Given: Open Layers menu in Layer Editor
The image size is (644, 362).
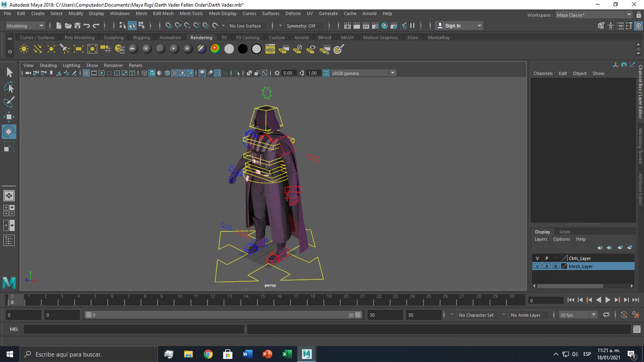Looking at the screenshot, I should coord(541,239).
